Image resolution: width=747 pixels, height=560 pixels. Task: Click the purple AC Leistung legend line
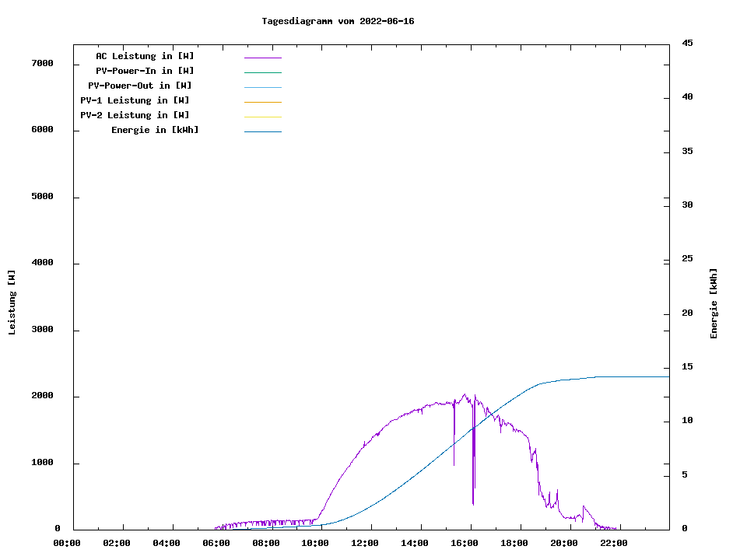click(262, 58)
